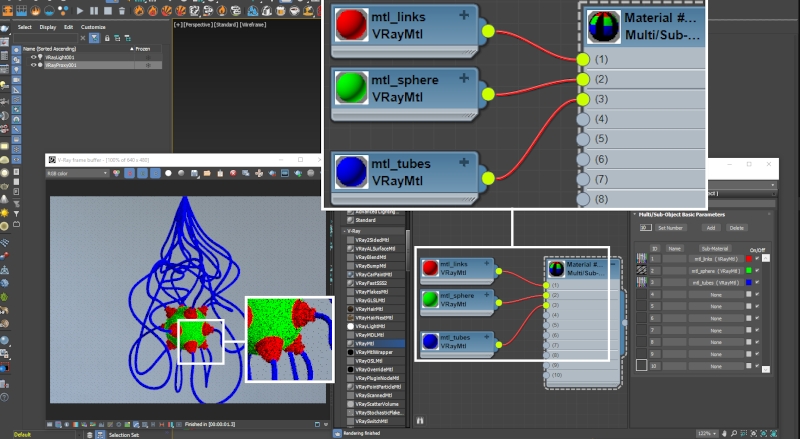Screen dimensions: 800x439
Task: Toggle On/Off checkbox for mtl_links sub-material
Action: coord(758,258)
